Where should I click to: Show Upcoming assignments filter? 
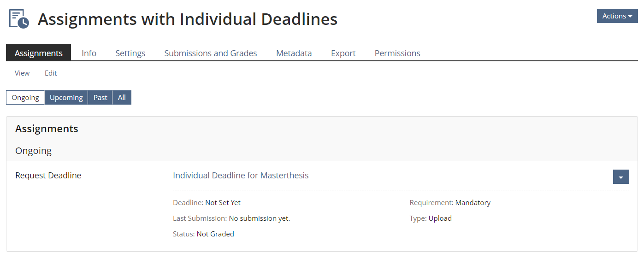pos(66,97)
